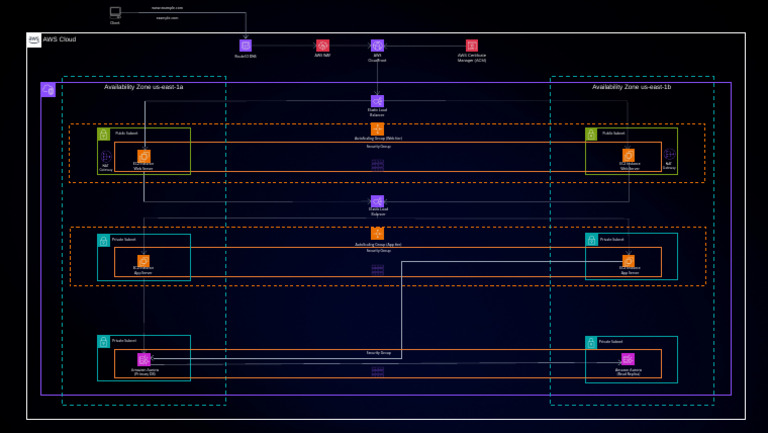
Task: Select the 'Autoscaling Group (Web tier)' label
Action: (378, 139)
